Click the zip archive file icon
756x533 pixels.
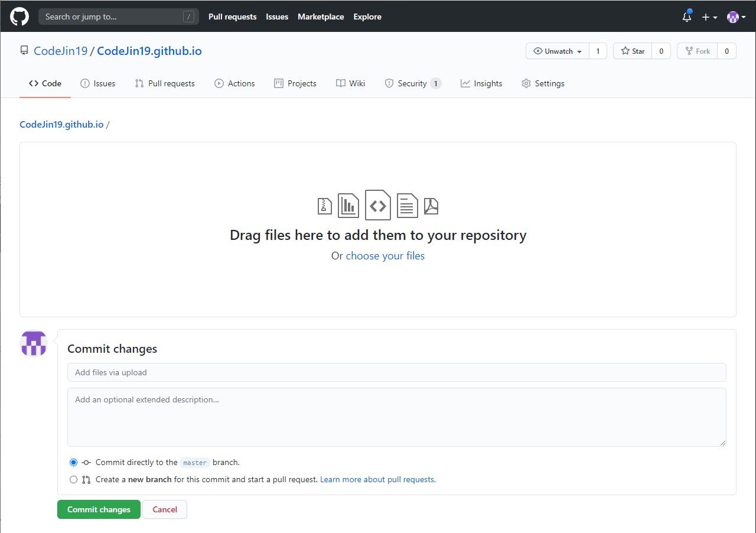click(325, 206)
